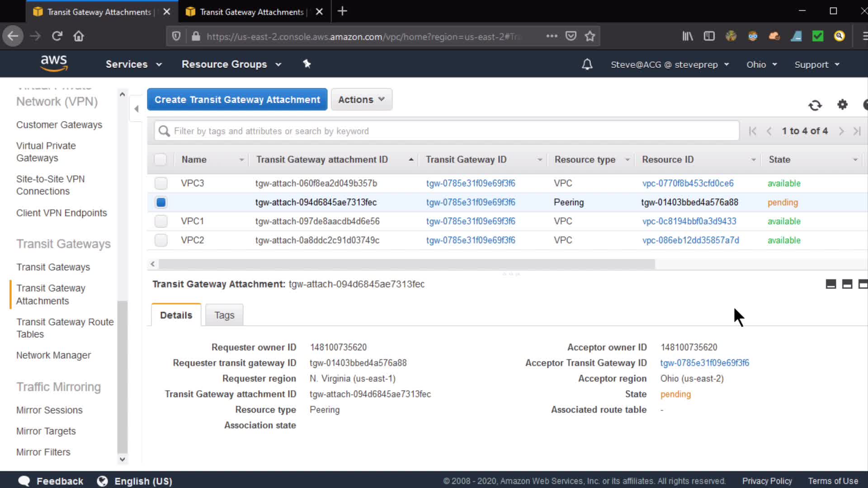Click the notifications bell icon
Viewport: 868px width, 488px height.
coord(587,65)
